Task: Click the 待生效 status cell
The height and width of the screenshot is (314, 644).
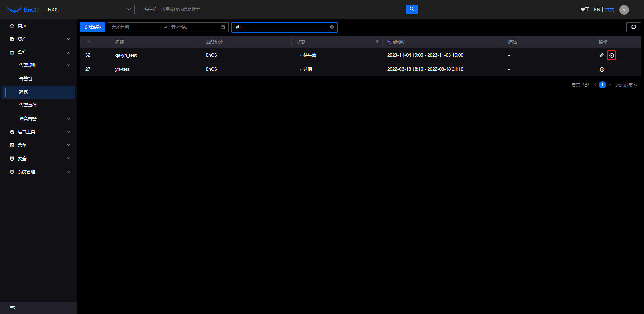Action: (x=310, y=55)
